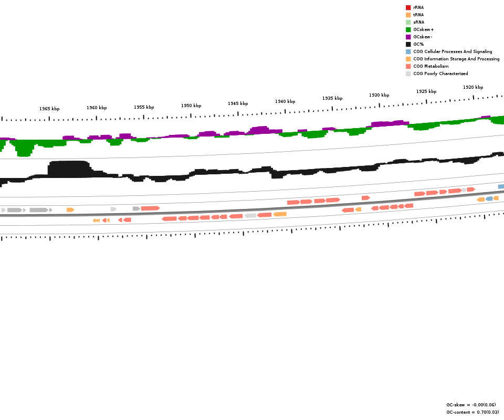Select the purple GCskew- legend swatch

[x=408, y=37]
